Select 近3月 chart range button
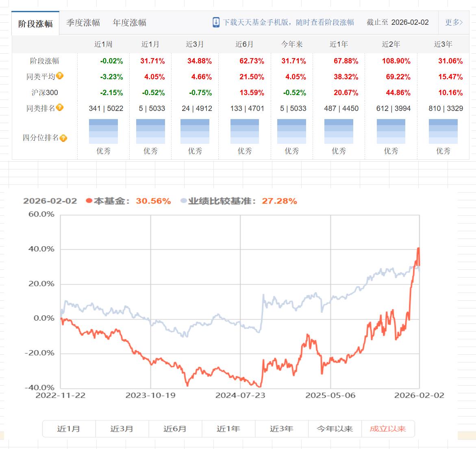This screenshot has height=449, width=476. coord(122,429)
